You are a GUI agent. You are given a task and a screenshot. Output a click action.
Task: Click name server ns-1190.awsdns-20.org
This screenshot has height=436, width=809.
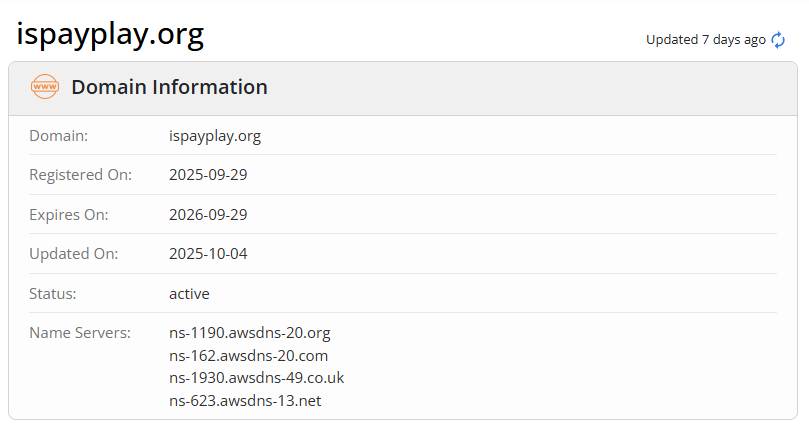(249, 332)
